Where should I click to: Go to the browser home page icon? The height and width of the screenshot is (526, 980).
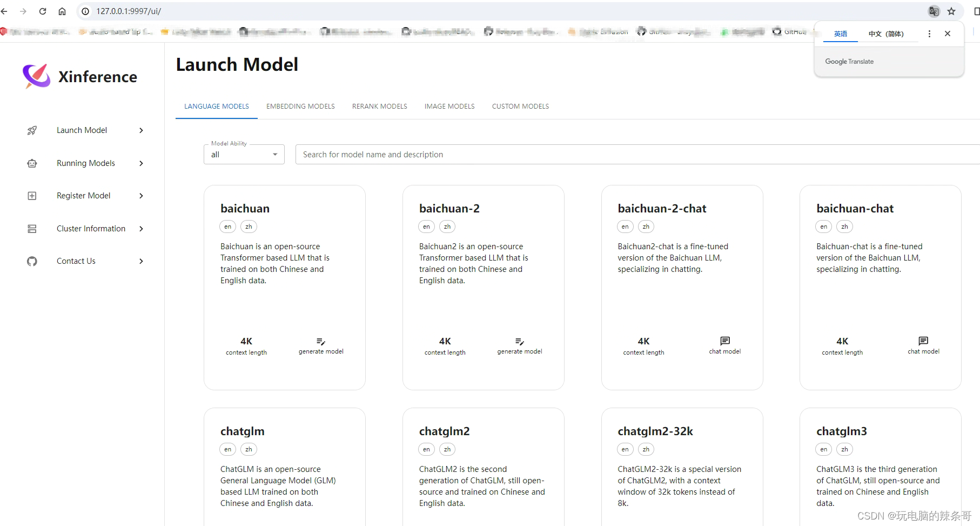coord(62,11)
